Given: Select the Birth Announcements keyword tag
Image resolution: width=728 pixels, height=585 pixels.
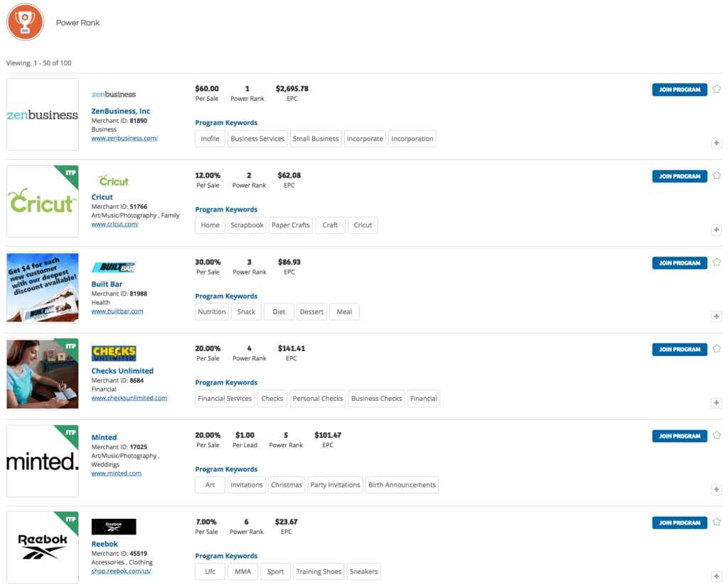Looking at the screenshot, I should pos(402,485).
